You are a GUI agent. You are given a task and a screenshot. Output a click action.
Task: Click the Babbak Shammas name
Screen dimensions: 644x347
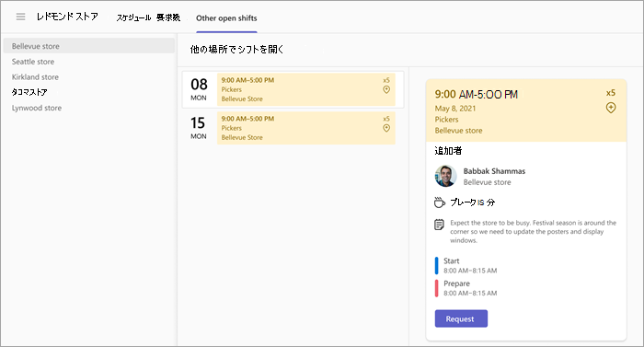[494, 171]
